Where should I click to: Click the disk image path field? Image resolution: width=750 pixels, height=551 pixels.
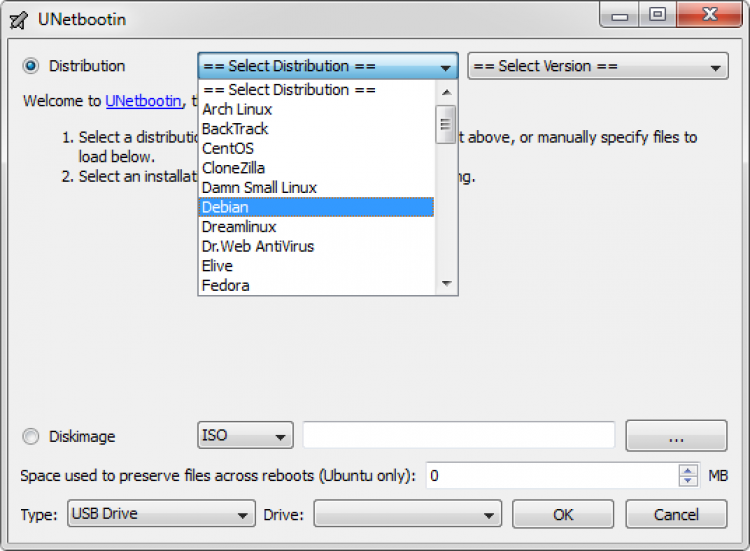point(459,435)
